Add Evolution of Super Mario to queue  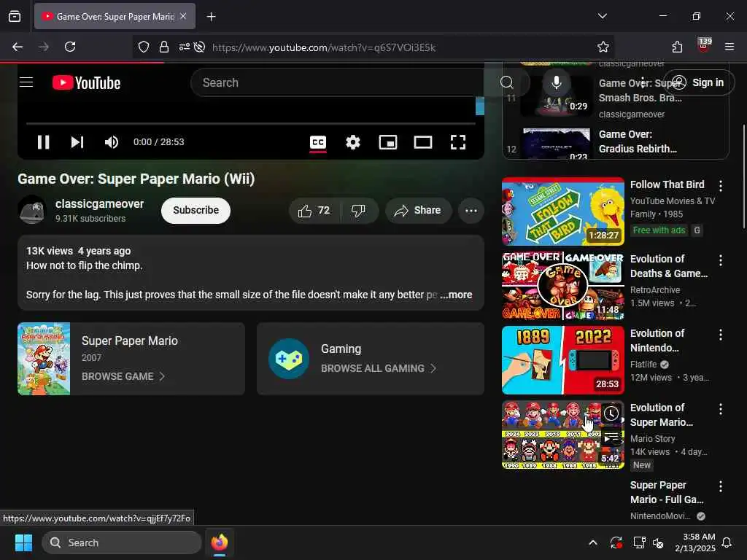pos(611,437)
